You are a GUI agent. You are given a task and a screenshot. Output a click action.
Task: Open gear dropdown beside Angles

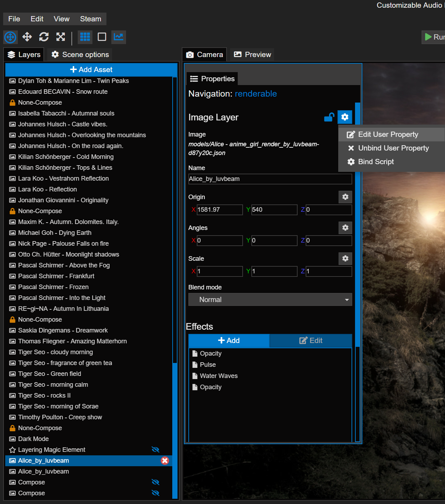(345, 228)
